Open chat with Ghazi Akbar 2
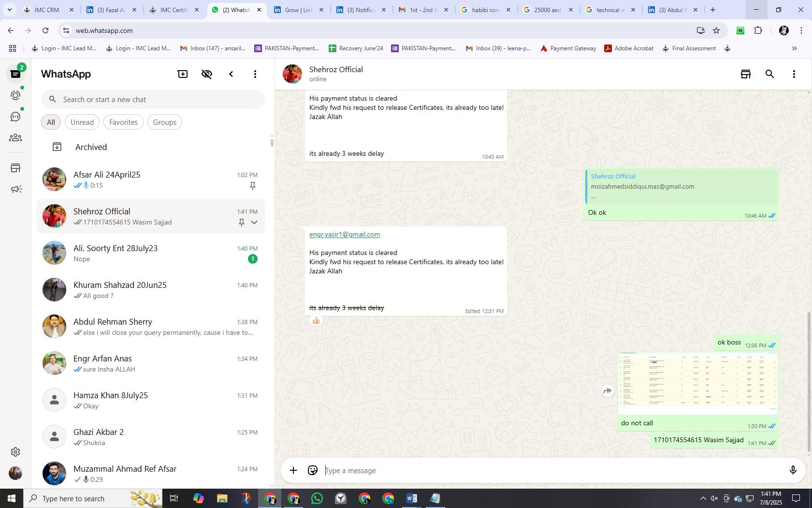 click(x=150, y=437)
